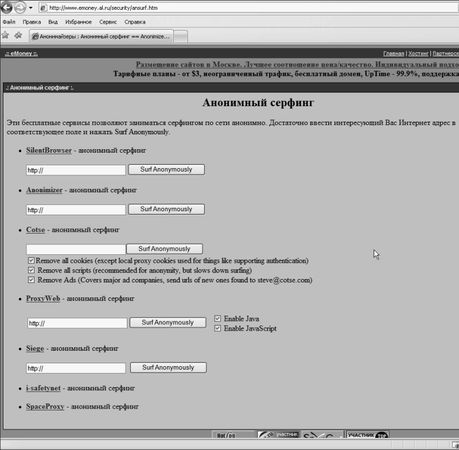Screen dimensions: 459x450
Task: Toggle Remove all cookies checkbox
Action: [31, 260]
